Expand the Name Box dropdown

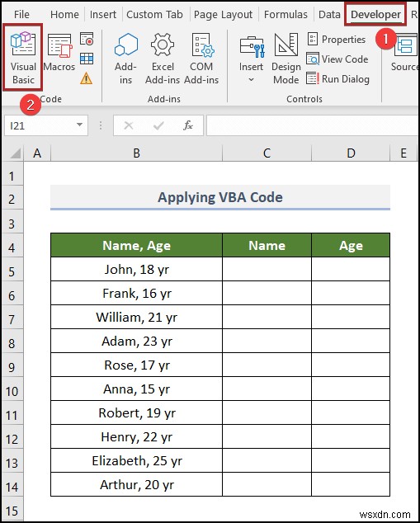(x=79, y=125)
